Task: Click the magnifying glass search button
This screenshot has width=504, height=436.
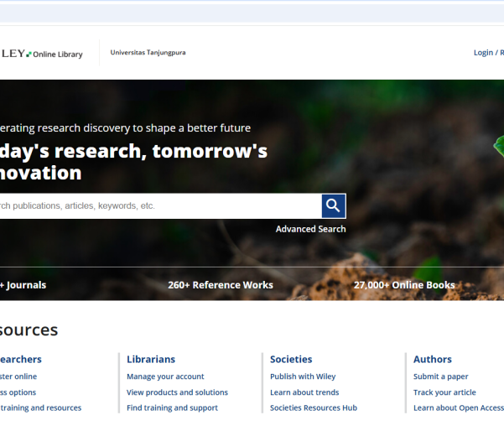Action: (x=333, y=205)
